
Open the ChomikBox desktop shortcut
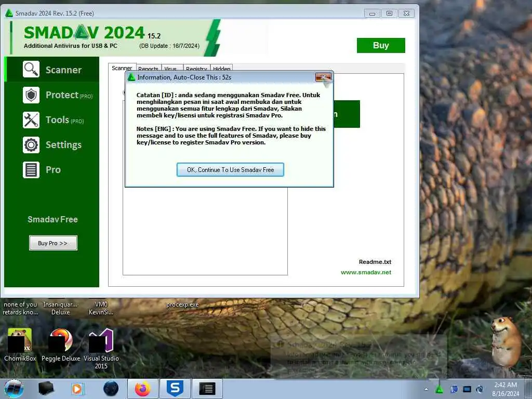click(x=20, y=345)
